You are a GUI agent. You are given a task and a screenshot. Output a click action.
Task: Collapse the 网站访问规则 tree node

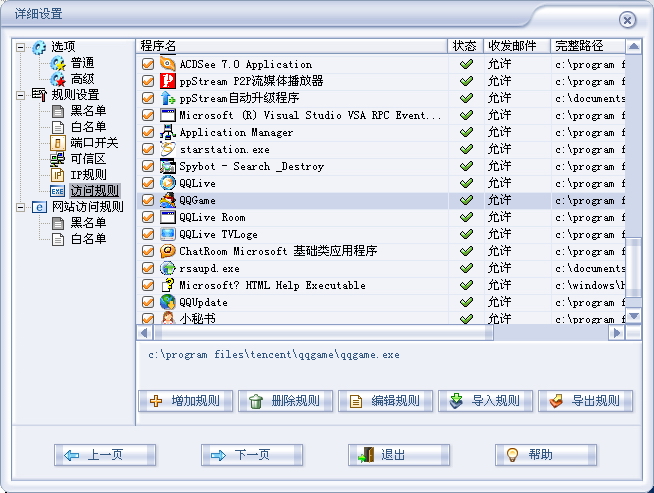(20, 207)
